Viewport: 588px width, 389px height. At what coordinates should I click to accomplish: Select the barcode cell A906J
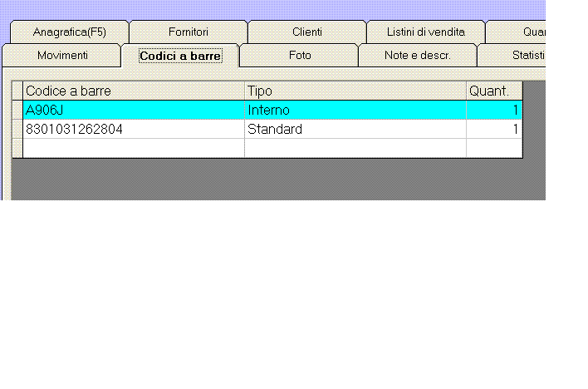[x=133, y=110]
